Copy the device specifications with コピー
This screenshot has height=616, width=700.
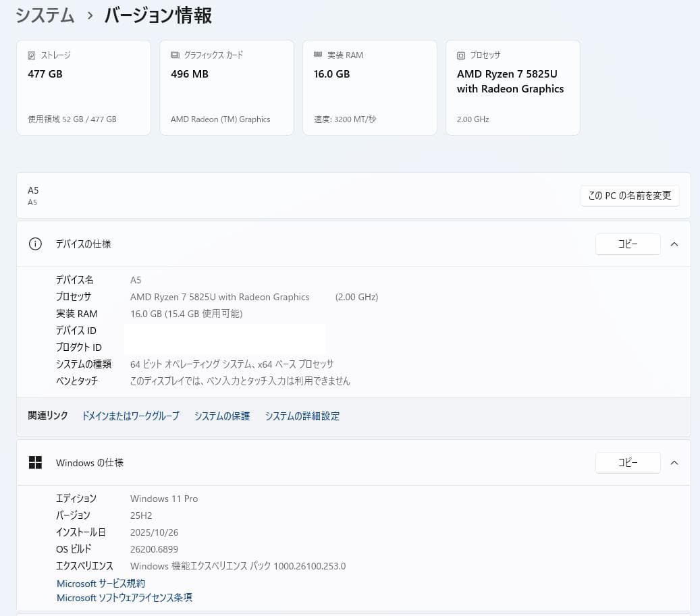[x=627, y=244]
